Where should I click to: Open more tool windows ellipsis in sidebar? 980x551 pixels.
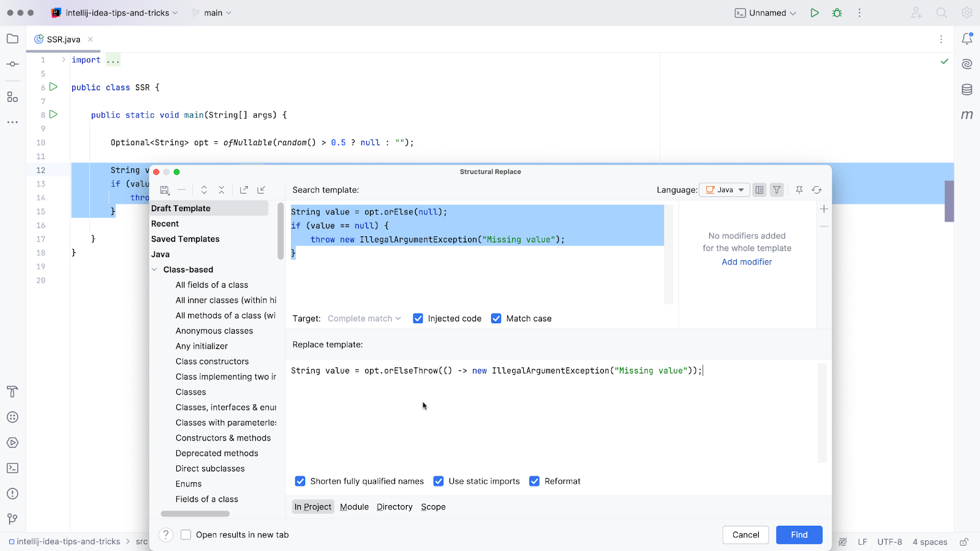(x=12, y=122)
